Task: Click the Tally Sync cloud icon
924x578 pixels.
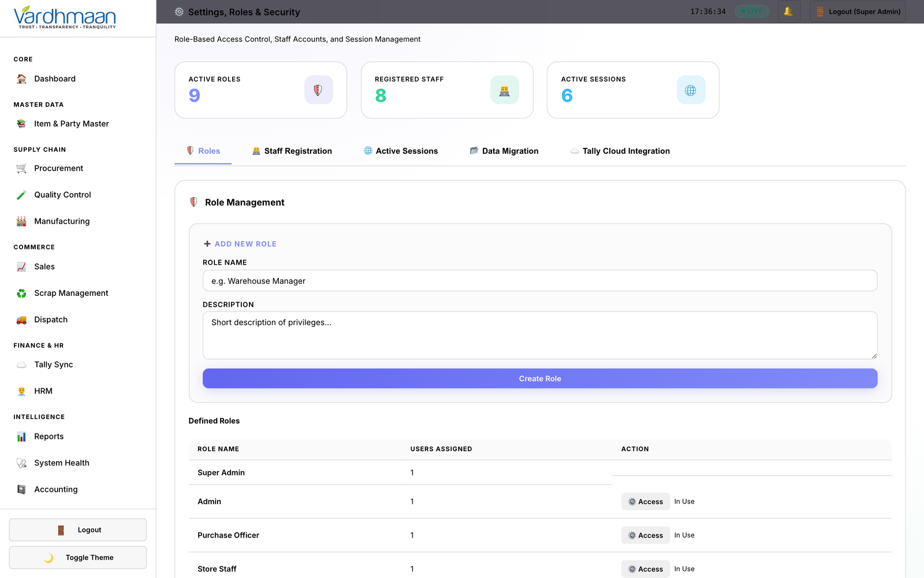Action: click(x=21, y=365)
